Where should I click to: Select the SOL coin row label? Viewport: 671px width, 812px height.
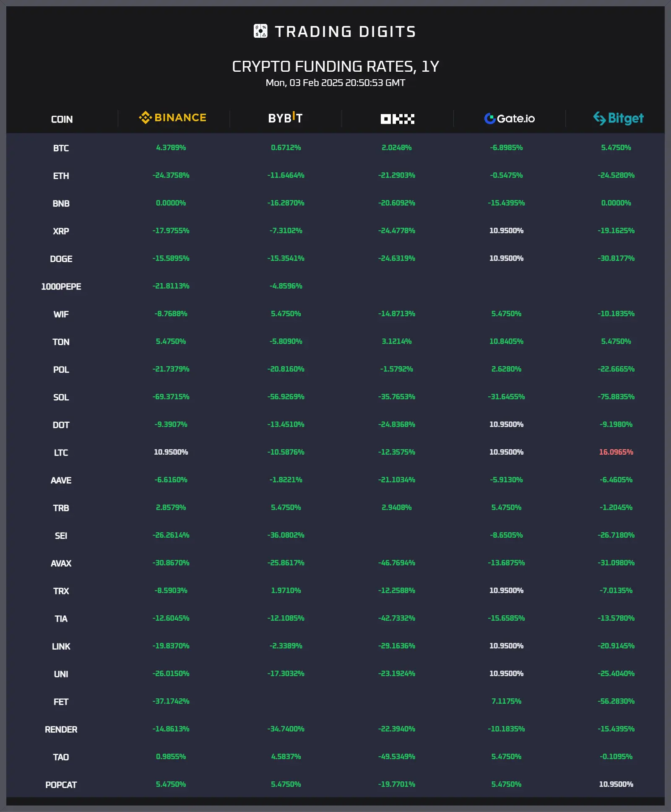pyautogui.click(x=61, y=397)
